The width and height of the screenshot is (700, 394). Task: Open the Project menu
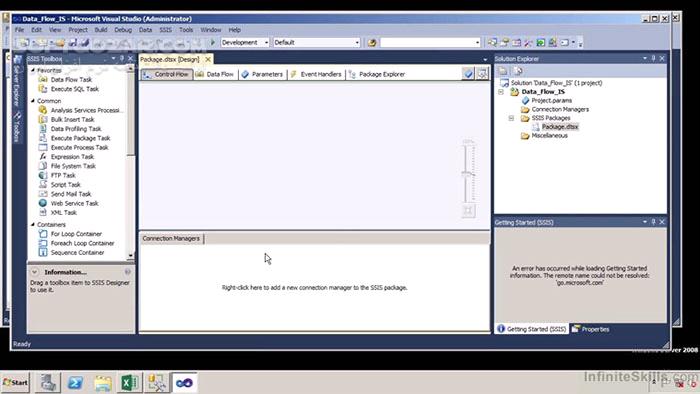pos(78,30)
